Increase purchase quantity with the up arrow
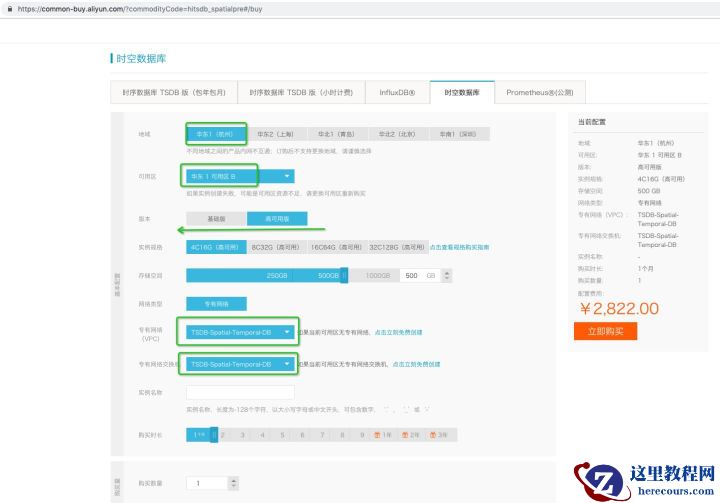This screenshot has width=720, height=503. tap(234, 480)
